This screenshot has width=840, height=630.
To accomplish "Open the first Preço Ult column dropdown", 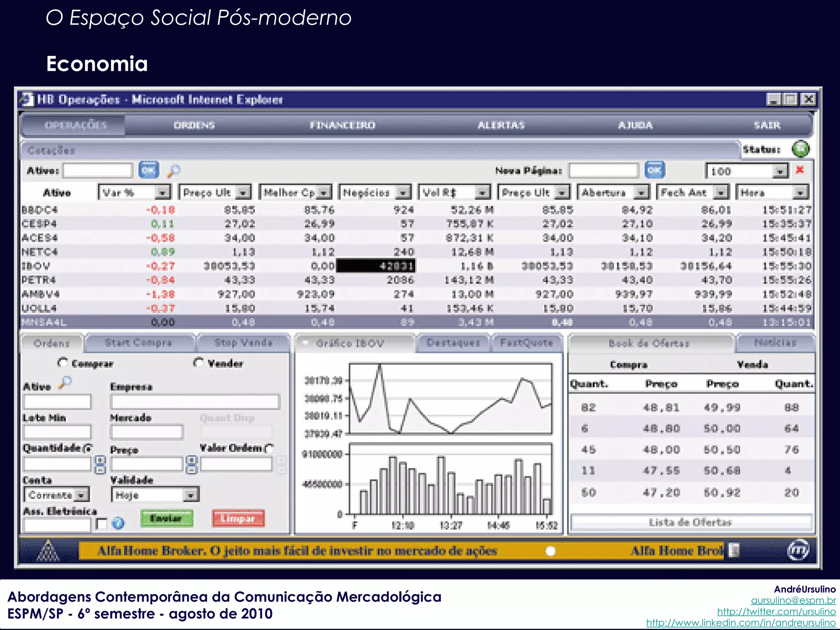I will tap(243, 192).
